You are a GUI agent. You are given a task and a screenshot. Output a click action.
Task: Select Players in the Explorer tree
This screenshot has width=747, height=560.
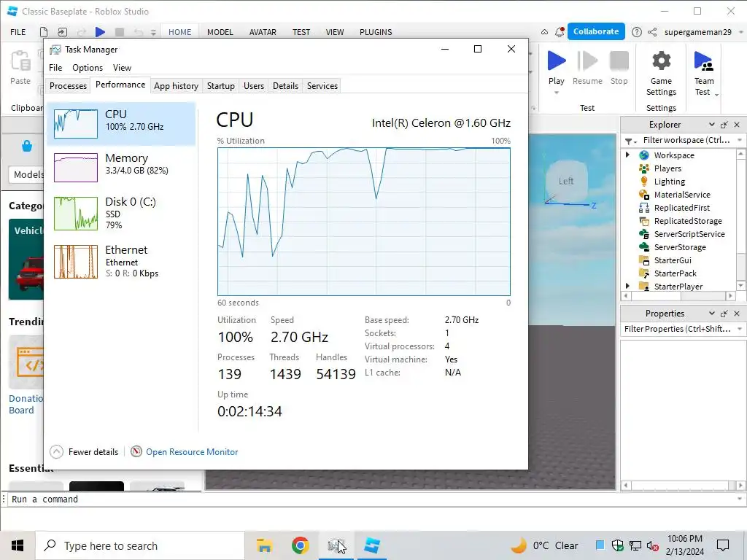click(x=667, y=168)
